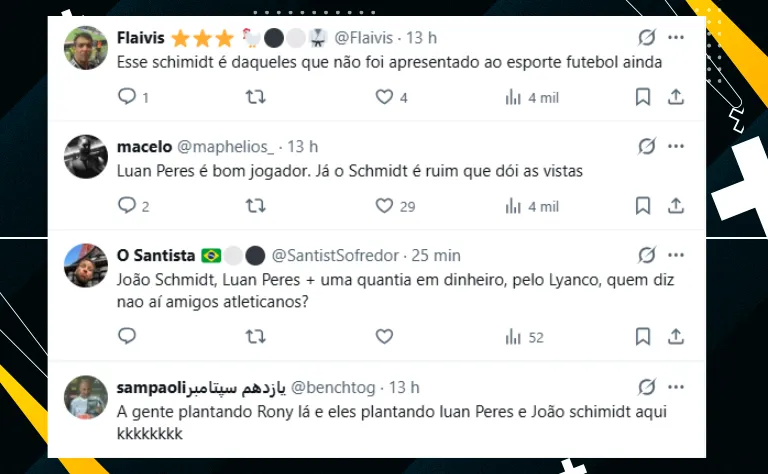Retweet O Santista's post
The width and height of the screenshot is (768, 474).
(x=256, y=337)
